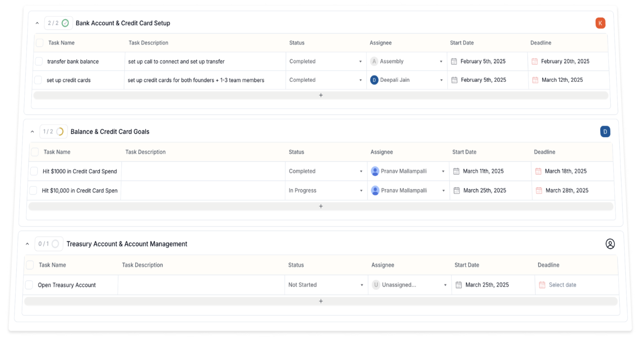Click calendar icon beside March 11th start date
The width and height of the screenshot is (644, 345).
point(456,171)
